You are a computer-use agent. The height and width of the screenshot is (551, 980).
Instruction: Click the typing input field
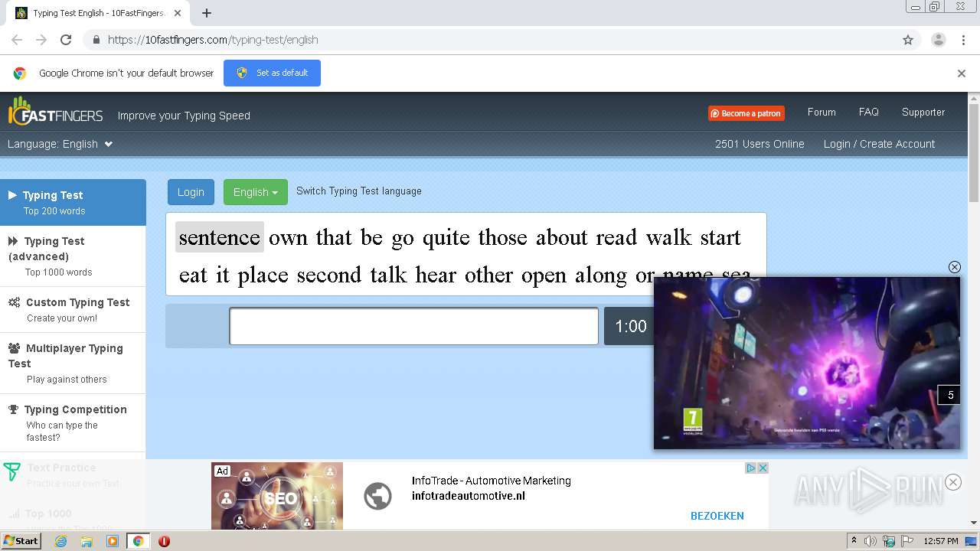coord(413,327)
